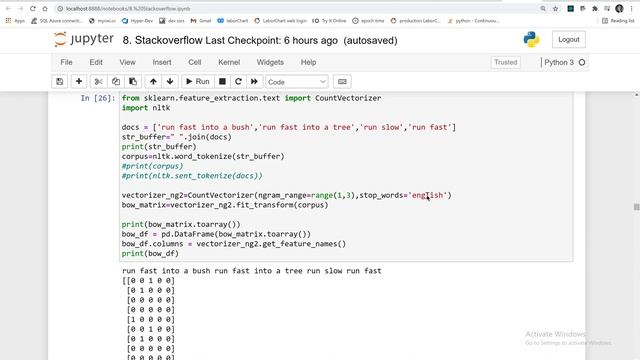
Task: Click the Python logo icon
Action: (531, 40)
